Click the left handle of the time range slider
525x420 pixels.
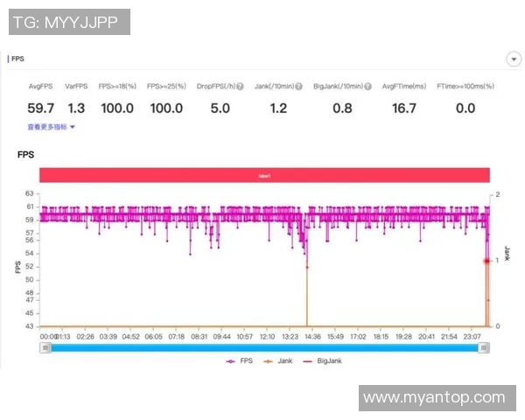pos(45,347)
